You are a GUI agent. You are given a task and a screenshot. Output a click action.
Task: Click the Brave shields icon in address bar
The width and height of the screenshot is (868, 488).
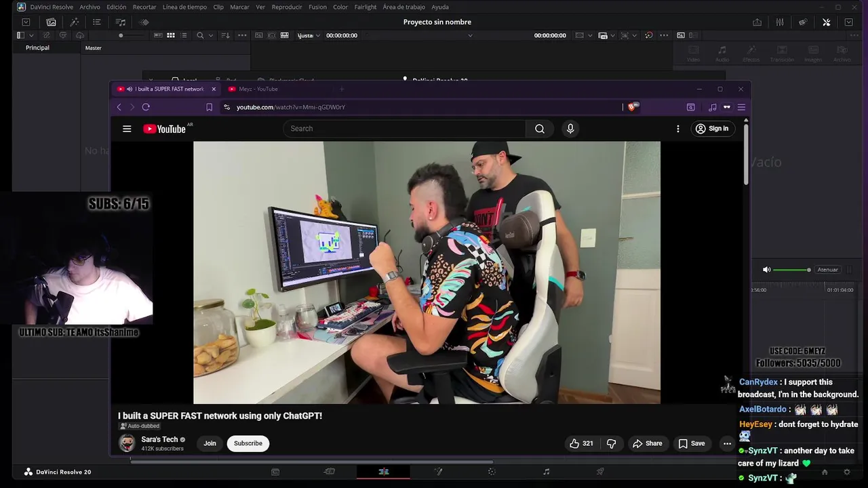point(632,107)
